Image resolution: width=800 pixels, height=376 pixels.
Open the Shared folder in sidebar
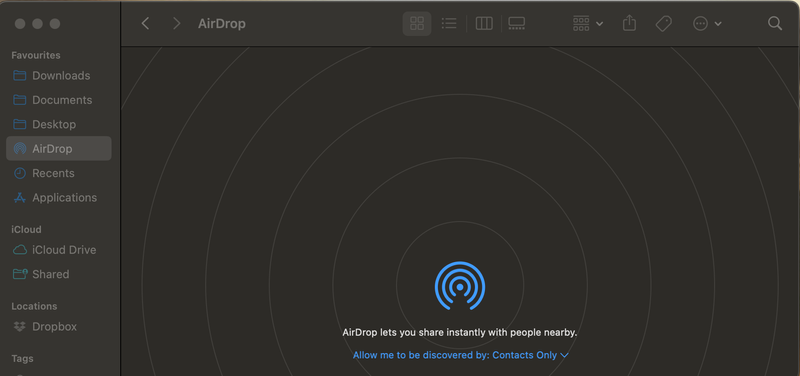point(59,274)
